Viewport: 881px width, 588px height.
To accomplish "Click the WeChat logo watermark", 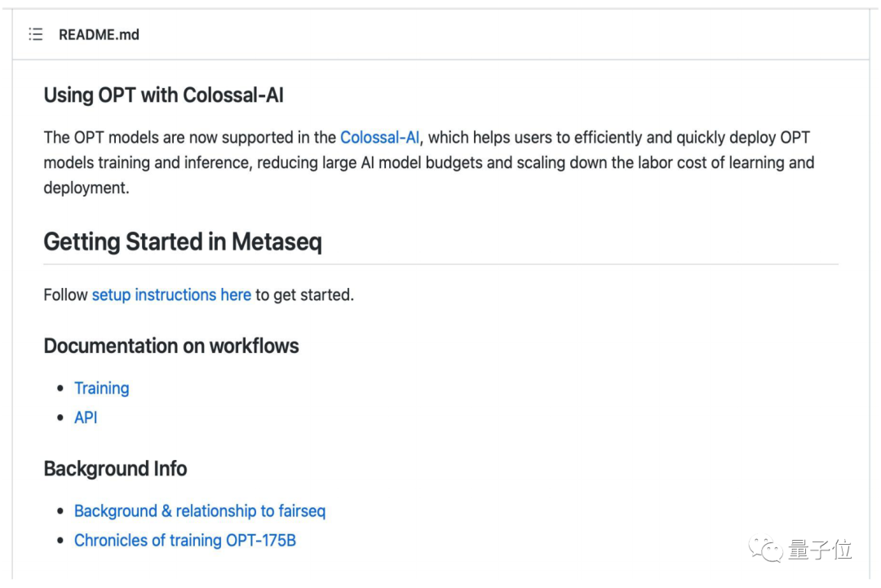I will coord(765,548).
